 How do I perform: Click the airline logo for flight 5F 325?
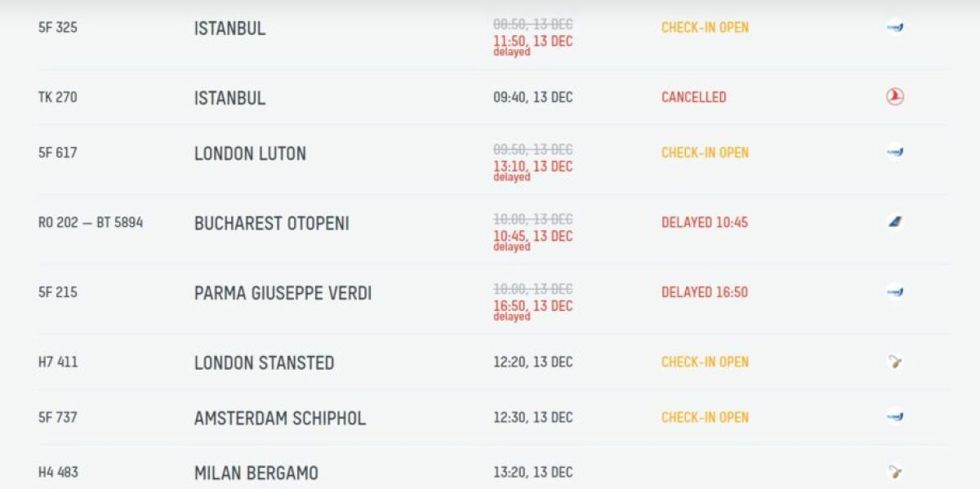[895, 27]
